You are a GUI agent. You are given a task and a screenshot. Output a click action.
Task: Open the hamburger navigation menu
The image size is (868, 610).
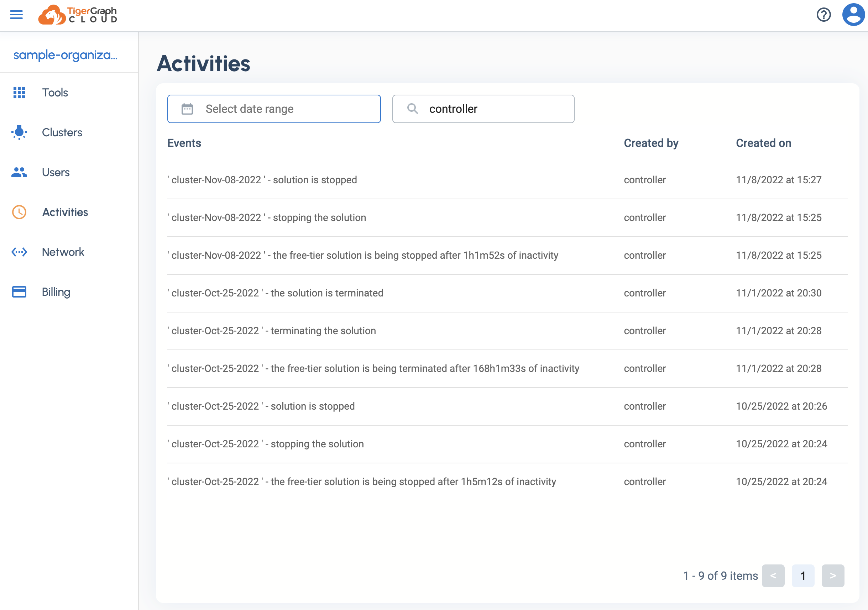click(x=16, y=15)
